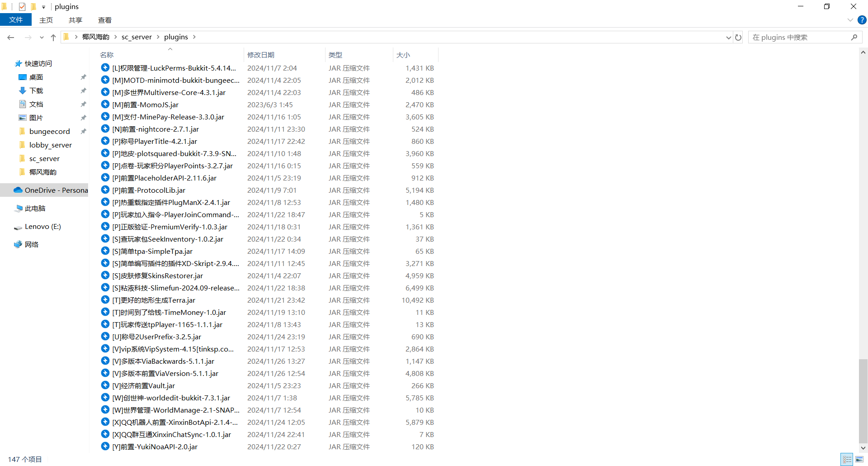Viewport: 868px width, 466px height.
Task: Switch to the 共享 ribbon tab
Action: point(75,20)
